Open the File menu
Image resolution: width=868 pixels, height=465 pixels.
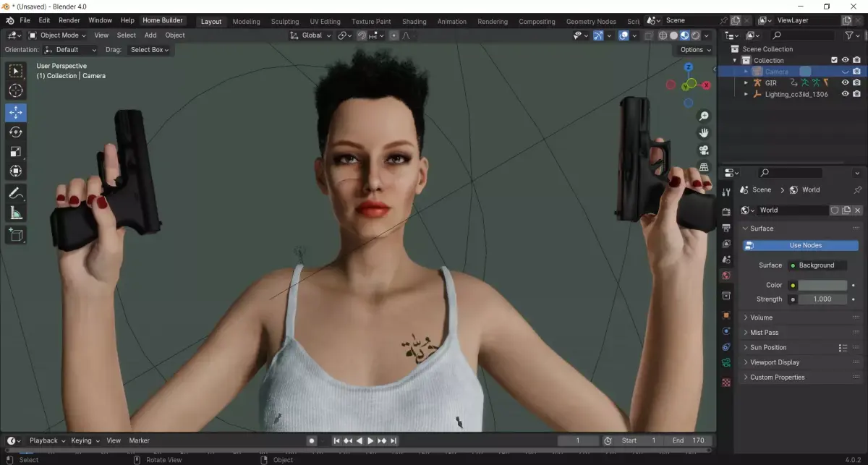click(25, 20)
